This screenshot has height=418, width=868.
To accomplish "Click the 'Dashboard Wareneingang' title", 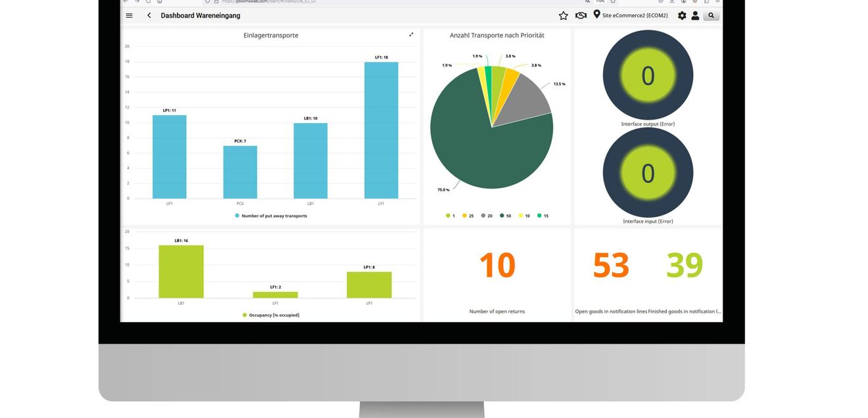I will (201, 15).
